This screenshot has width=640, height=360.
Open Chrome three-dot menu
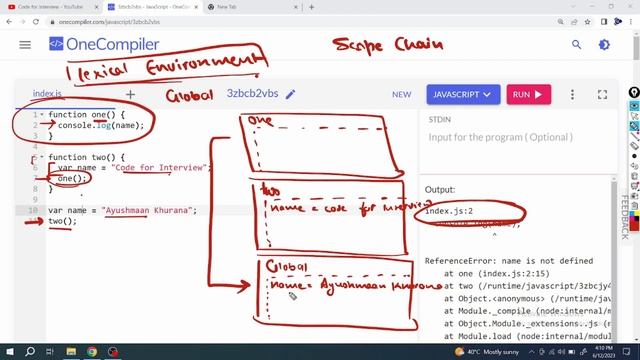click(631, 22)
